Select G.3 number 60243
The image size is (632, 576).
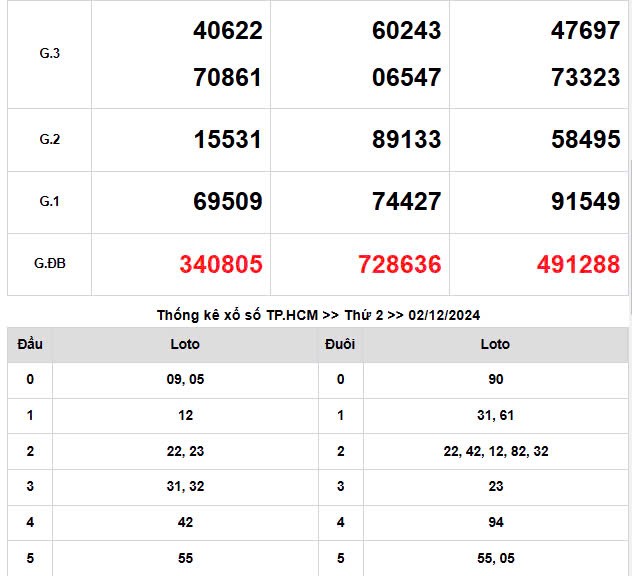tap(406, 31)
